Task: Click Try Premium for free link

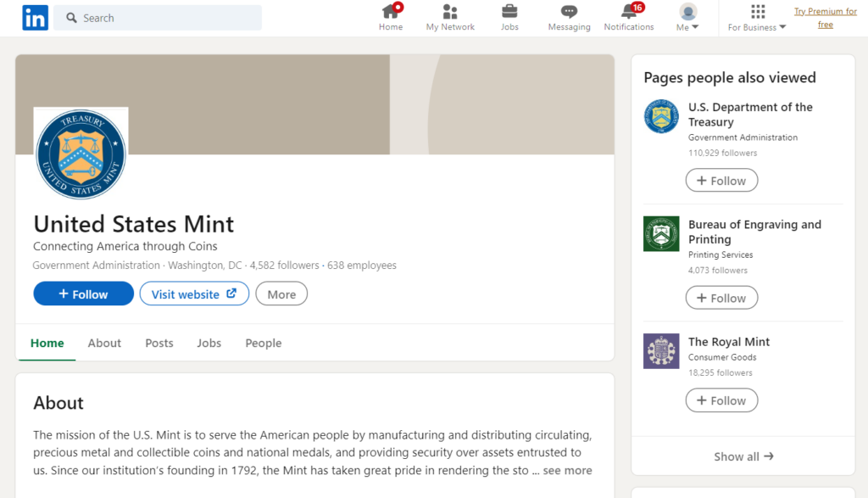Action: (x=826, y=18)
